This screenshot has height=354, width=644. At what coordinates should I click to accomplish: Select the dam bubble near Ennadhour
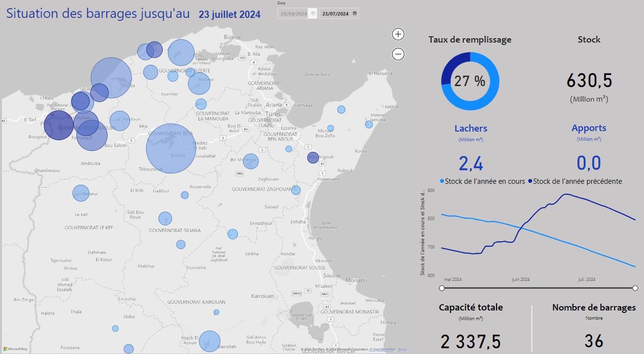[x=233, y=234]
